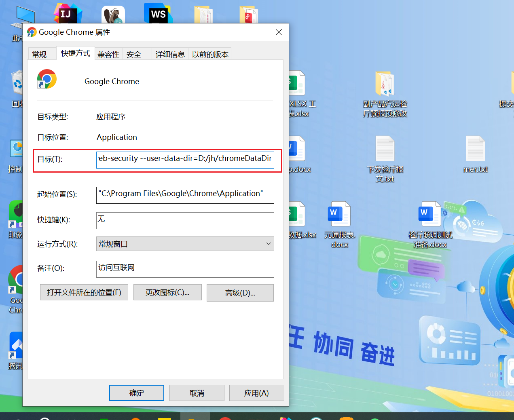The width and height of the screenshot is (514, 420).
Task: Click the 目标(T) path input field
Action: pyautogui.click(x=185, y=160)
